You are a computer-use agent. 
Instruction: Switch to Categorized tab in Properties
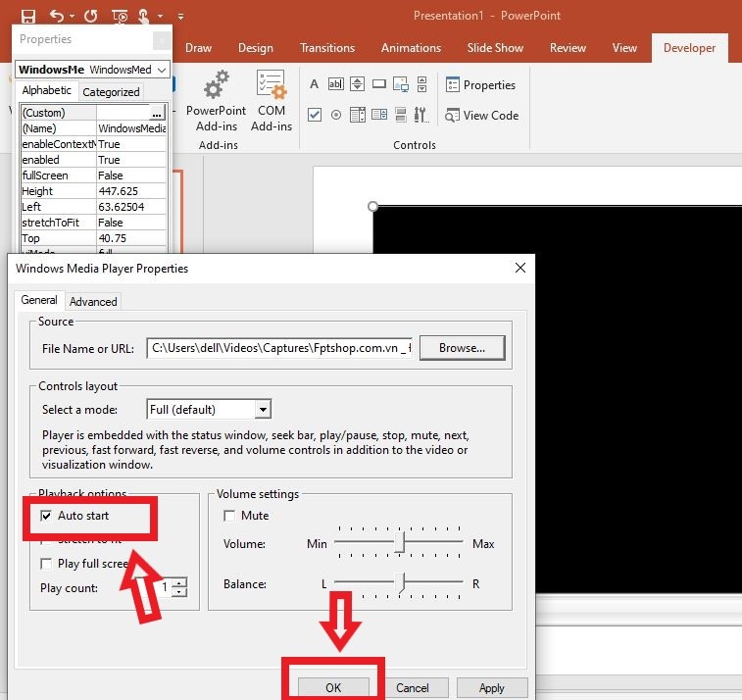click(111, 92)
